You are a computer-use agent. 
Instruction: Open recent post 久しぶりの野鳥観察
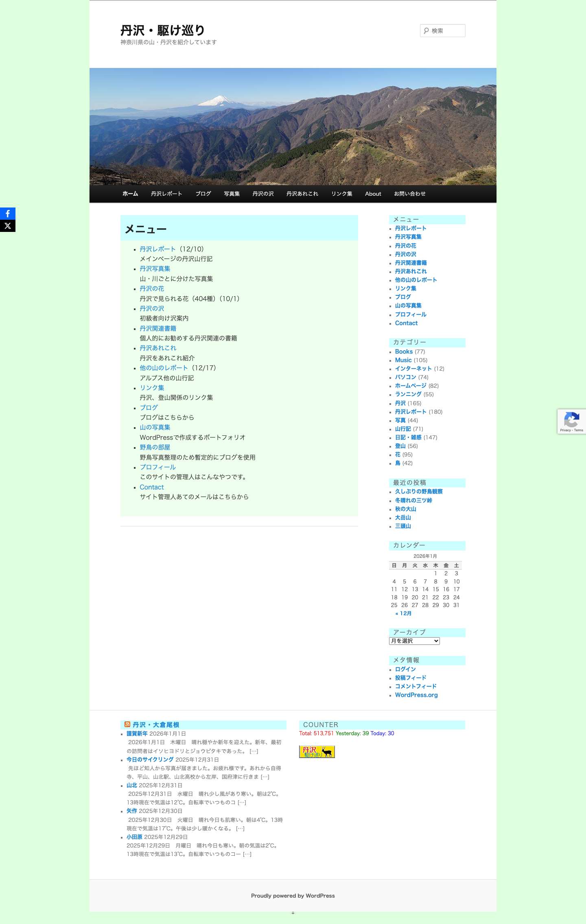[419, 491]
